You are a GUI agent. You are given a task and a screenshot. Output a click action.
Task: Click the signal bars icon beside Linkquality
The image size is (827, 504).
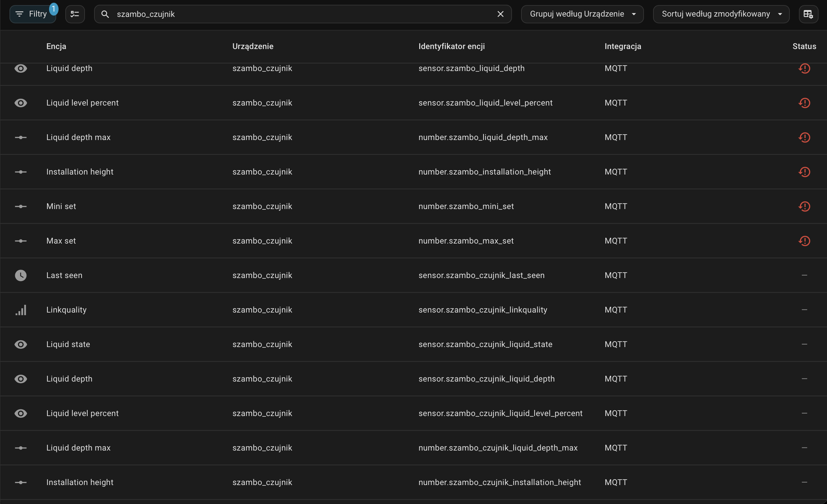click(21, 310)
